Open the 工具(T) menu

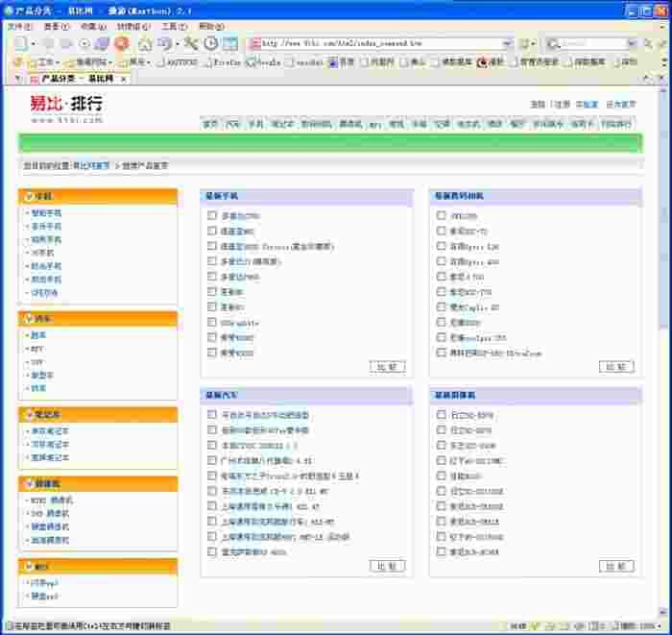tap(174, 27)
